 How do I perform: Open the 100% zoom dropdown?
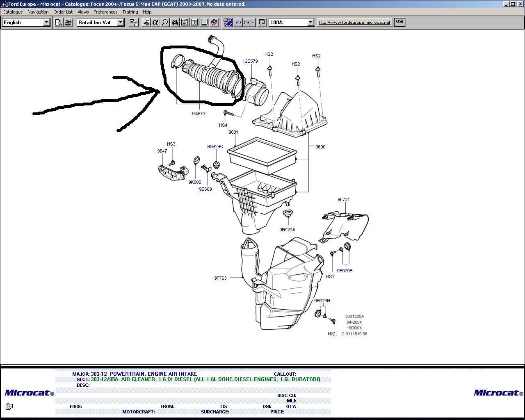310,23
